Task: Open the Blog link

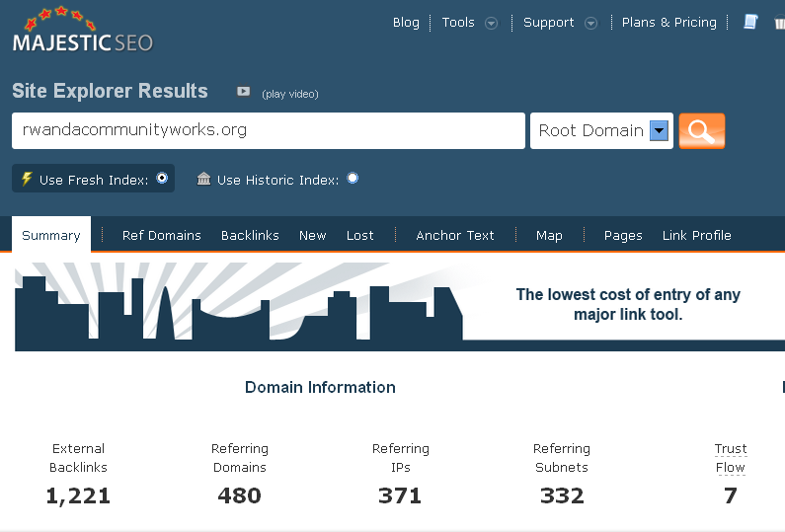Action: 406,22
